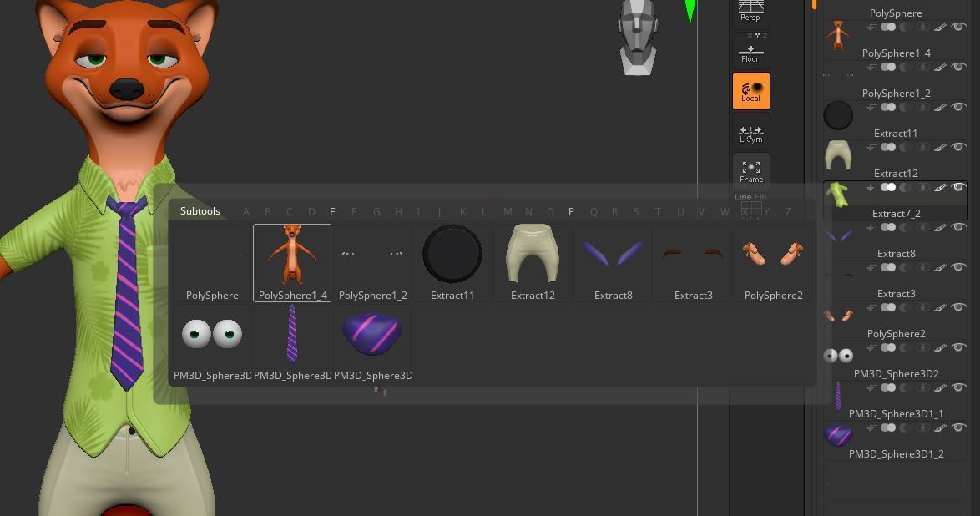Image resolution: width=980 pixels, height=516 pixels.
Task: Filter subtools popup by letter E
Action: 332,212
